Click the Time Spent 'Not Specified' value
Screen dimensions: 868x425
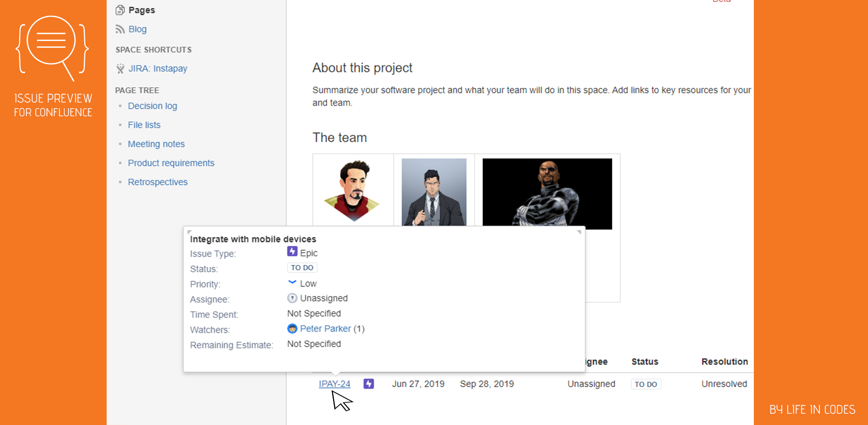pyautogui.click(x=314, y=314)
